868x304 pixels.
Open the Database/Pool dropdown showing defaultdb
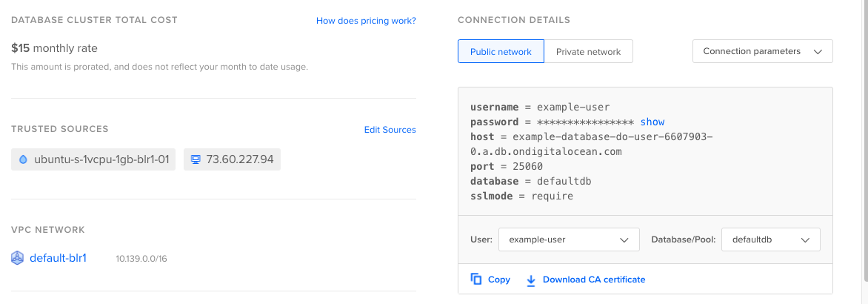click(770, 239)
